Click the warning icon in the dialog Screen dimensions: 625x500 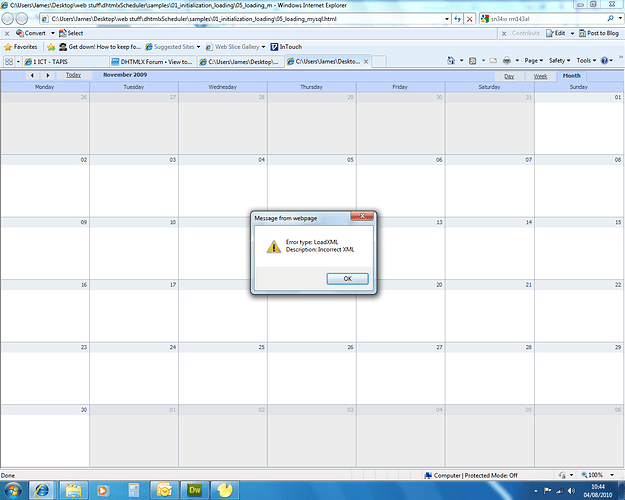[x=273, y=246]
